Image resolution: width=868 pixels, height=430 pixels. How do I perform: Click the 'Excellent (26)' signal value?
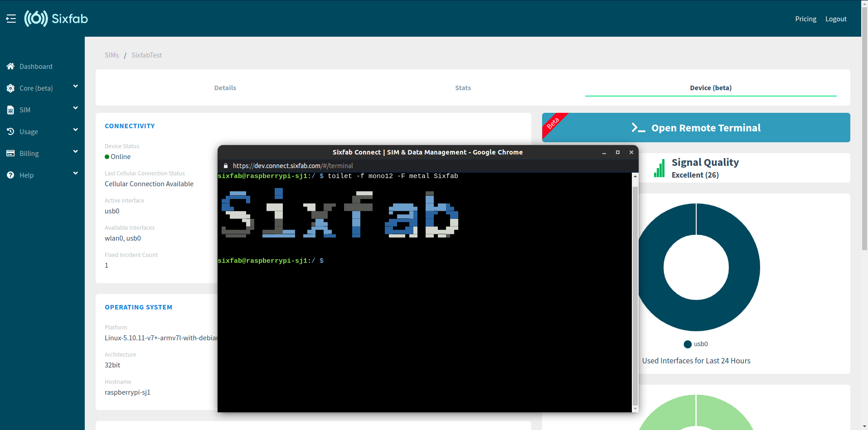click(x=695, y=175)
